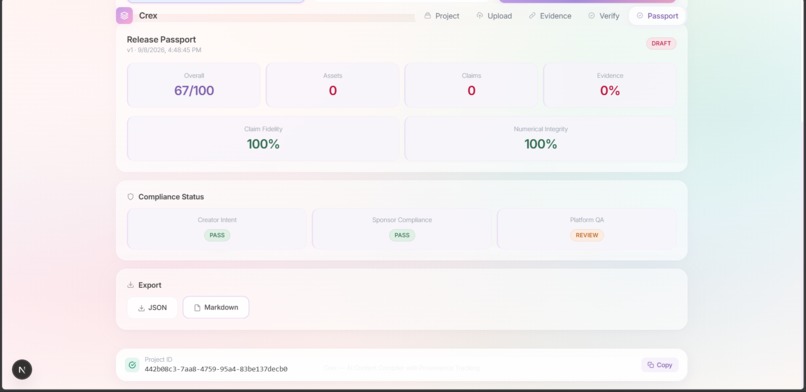This screenshot has height=392, width=806.
Task: Copy the Project ID
Action: 660,365
